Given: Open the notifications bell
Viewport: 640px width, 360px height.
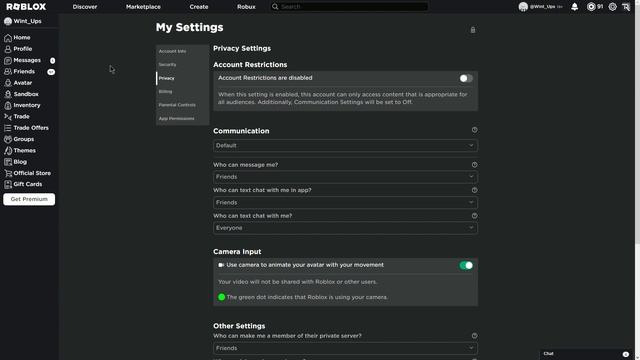Looking at the screenshot, I should point(574,7).
